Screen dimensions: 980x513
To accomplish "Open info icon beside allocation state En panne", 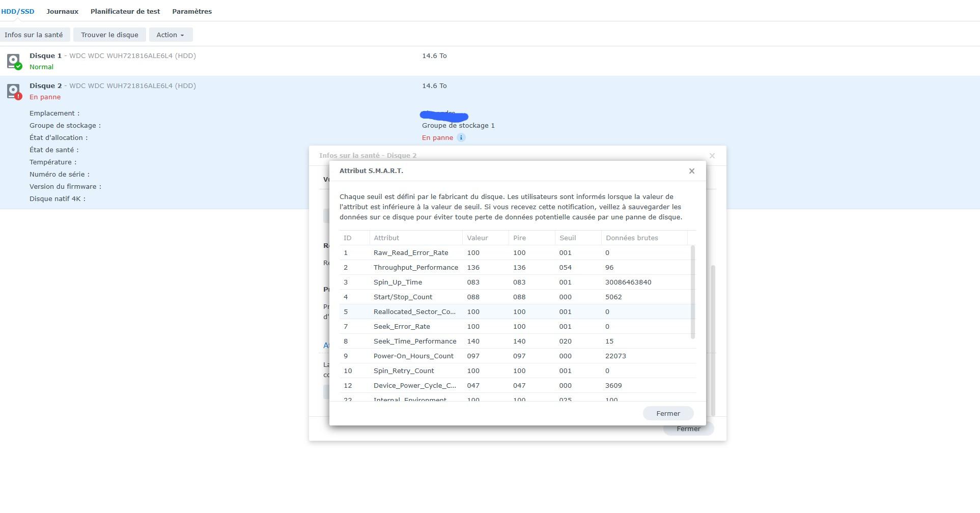I will (x=461, y=137).
